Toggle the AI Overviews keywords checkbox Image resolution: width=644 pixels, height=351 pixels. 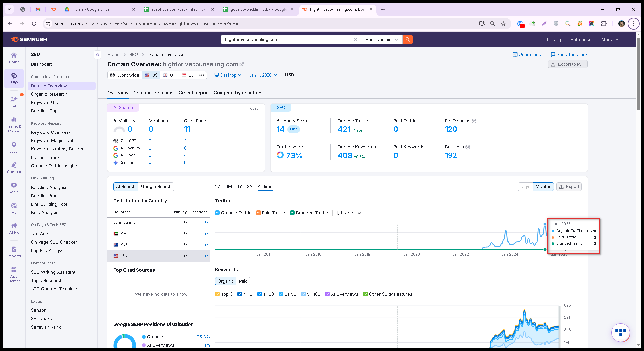327,294
